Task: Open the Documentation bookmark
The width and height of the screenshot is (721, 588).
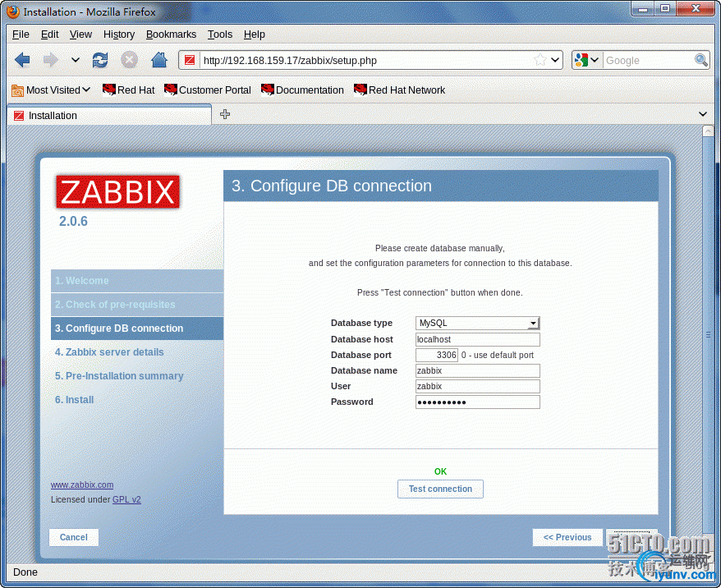Action: tap(302, 90)
